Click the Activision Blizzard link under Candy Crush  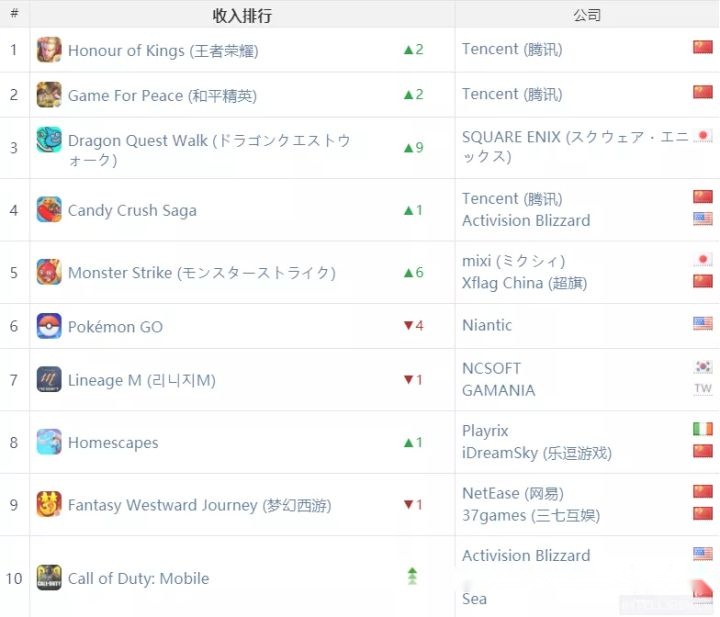[526, 221]
